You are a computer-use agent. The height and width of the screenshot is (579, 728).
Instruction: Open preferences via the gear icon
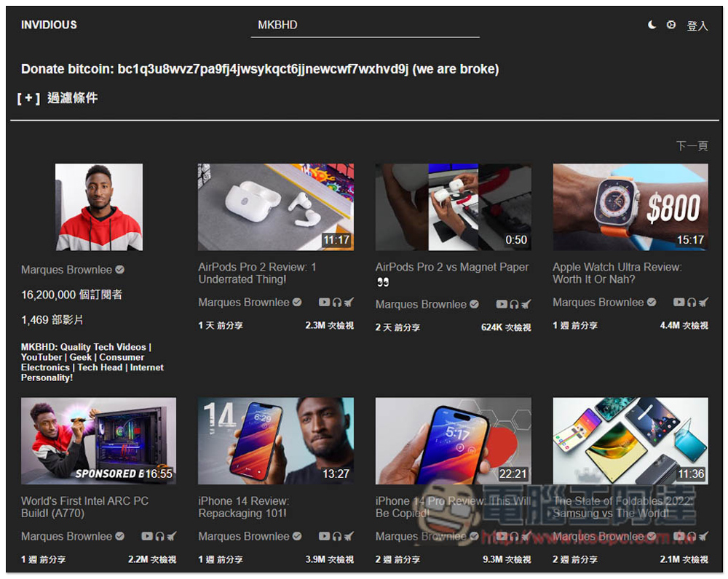pyautogui.click(x=671, y=25)
